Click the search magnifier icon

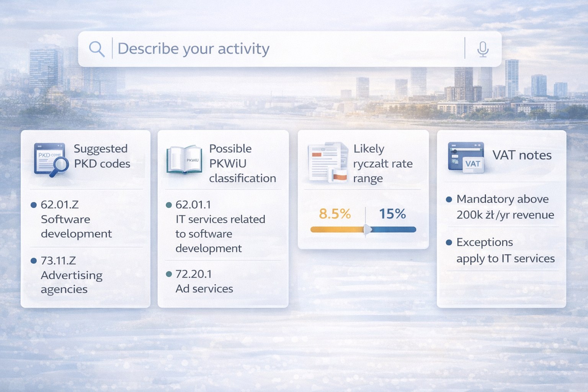(96, 49)
